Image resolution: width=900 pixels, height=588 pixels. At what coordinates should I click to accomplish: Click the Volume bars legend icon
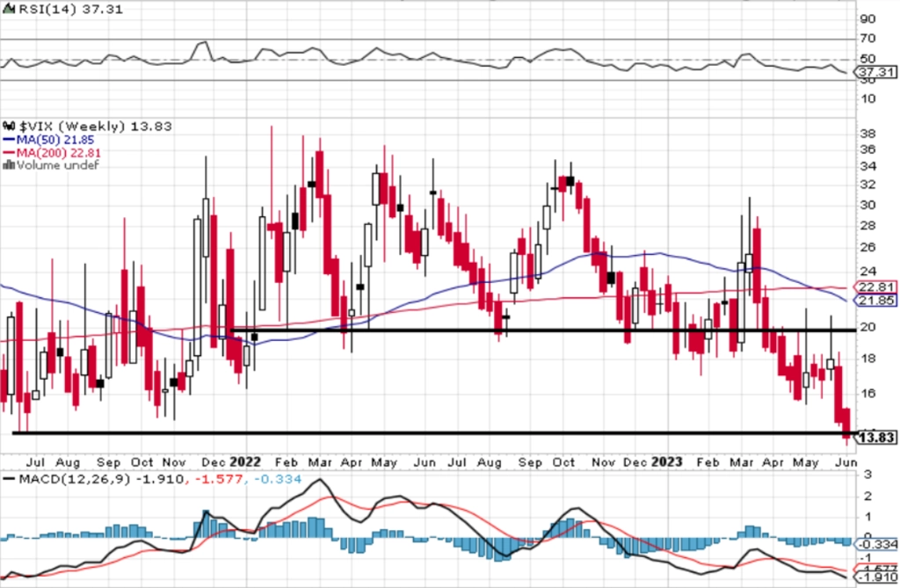[9, 165]
